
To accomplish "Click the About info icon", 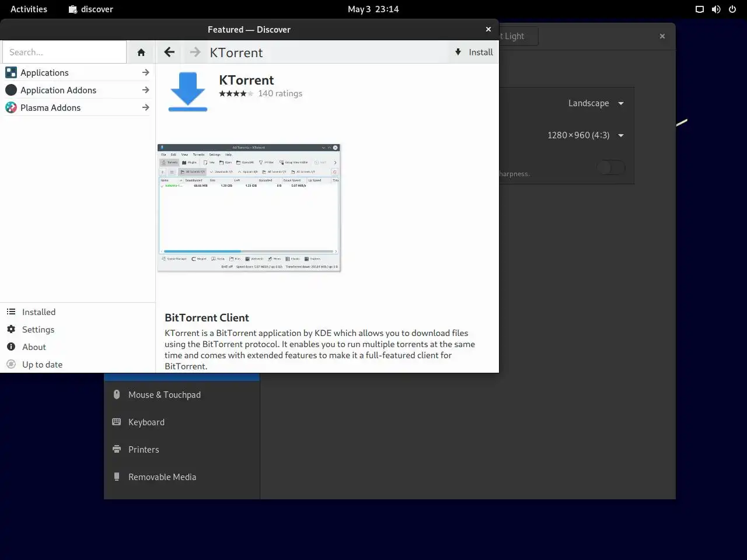I will click(11, 347).
